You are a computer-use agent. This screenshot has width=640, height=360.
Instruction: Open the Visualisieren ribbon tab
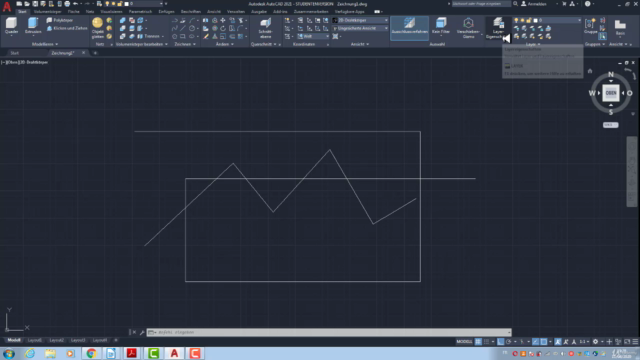tap(111, 12)
